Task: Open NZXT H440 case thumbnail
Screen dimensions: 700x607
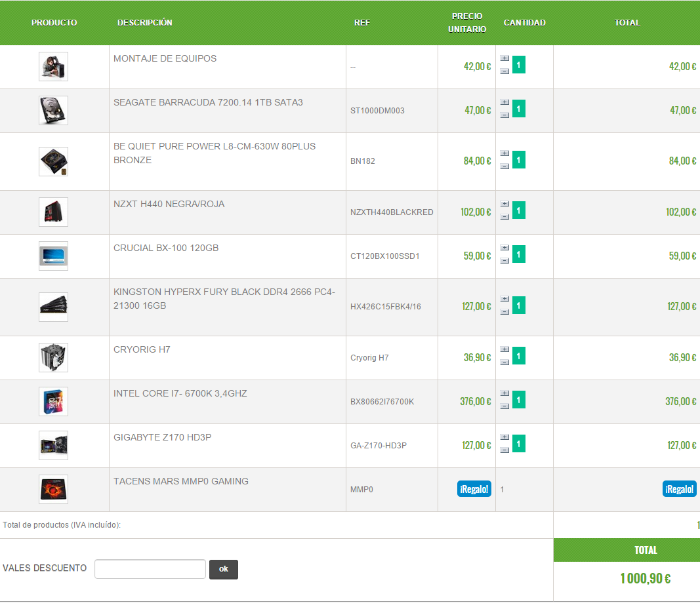Action: point(54,212)
